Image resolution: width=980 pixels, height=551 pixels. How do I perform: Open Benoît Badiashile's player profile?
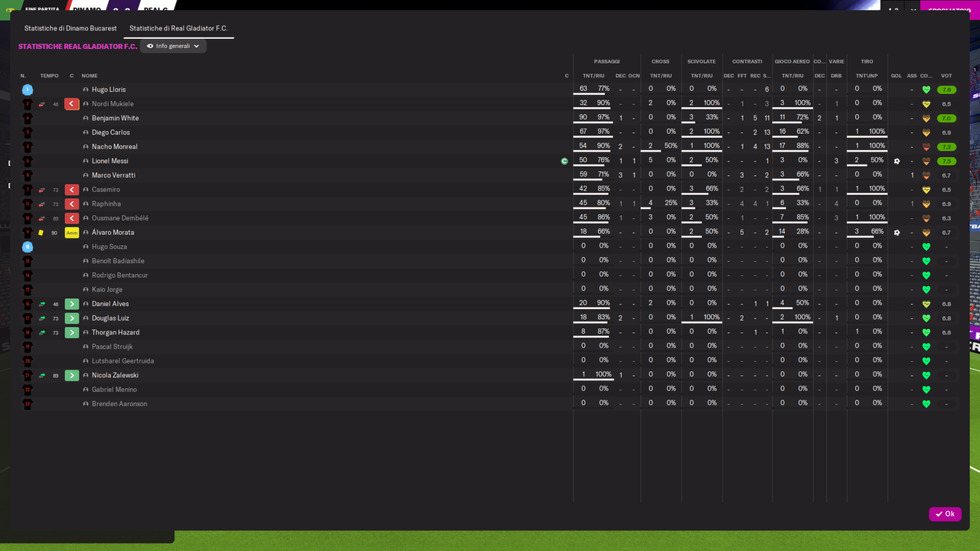point(118,261)
